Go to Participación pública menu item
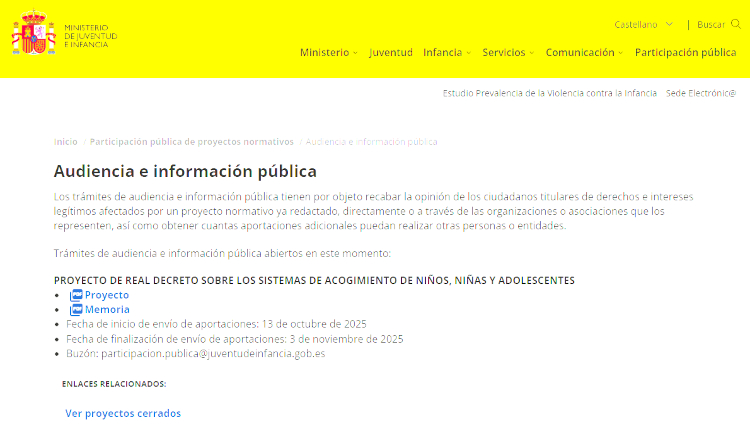The height and width of the screenshot is (446, 750). click(685, 53)
